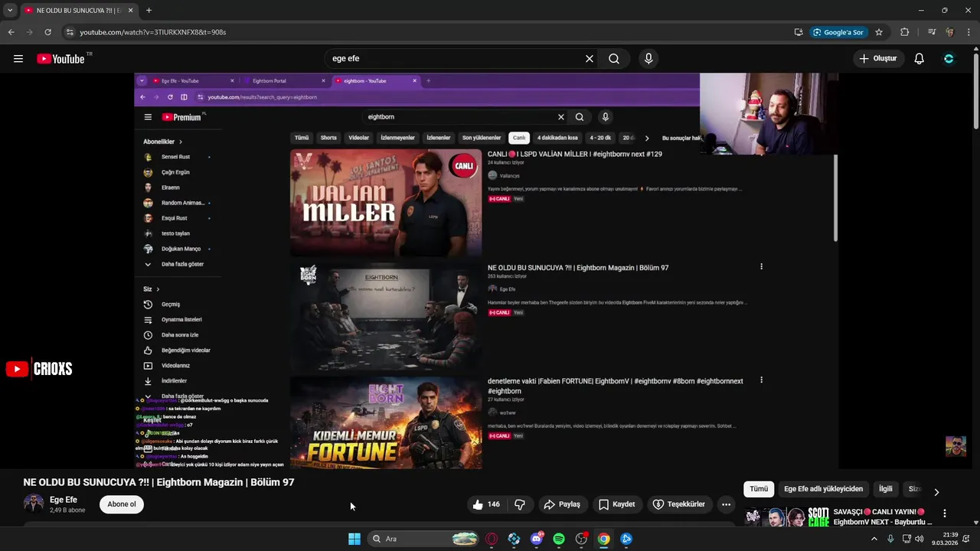Viewport: 980px width, 551px height.
Task: Open Ege Efe channel avatar
Action: click(x=34, y=503)
